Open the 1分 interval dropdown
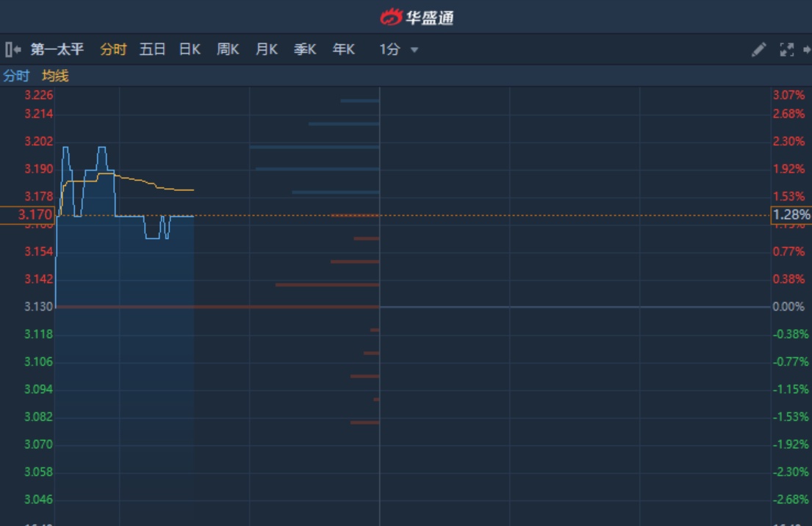The image size is (812, 526). click(x=398, y=50)
